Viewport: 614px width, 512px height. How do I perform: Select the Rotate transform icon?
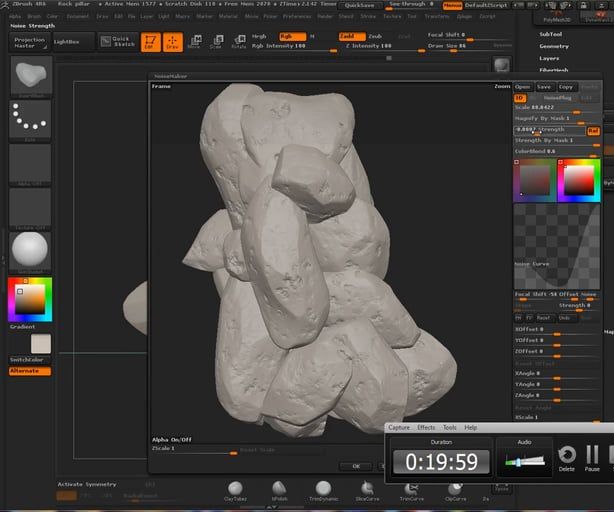(238, 41)
